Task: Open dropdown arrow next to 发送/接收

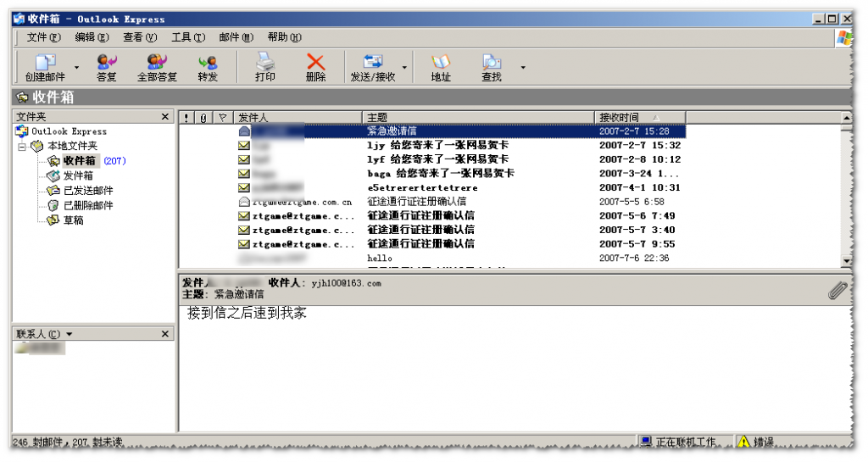Action: (x=404, y=67)
